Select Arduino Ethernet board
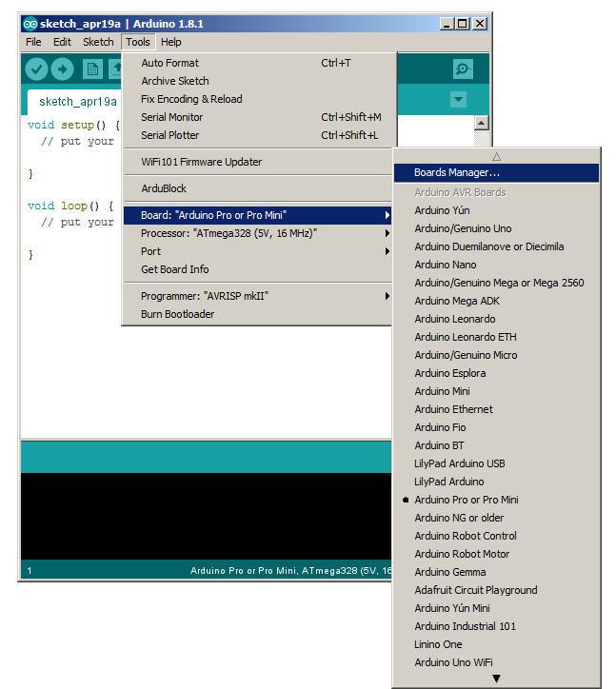Viewport: 616px width, 689px height. click(x=496, y=409)
